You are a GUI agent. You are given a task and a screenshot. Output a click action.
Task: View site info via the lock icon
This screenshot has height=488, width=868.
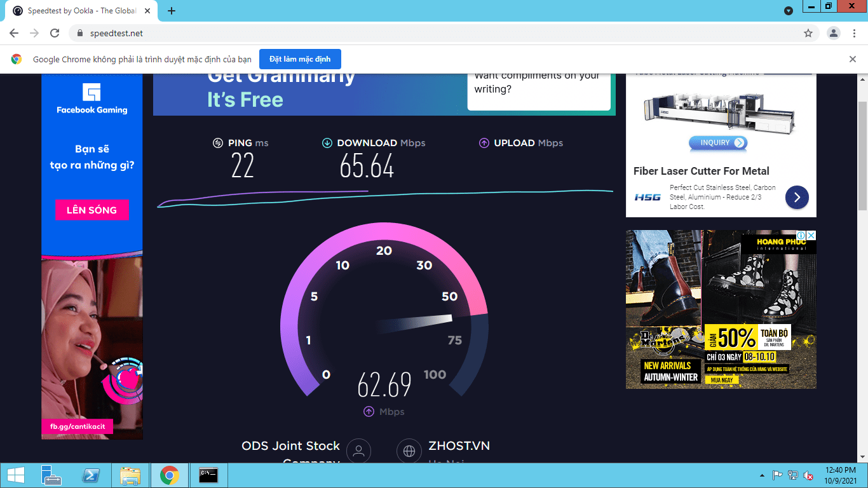(x=80, y=33)
